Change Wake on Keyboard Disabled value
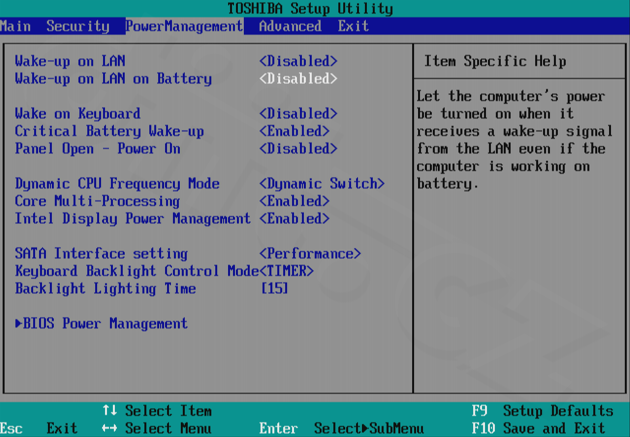Viewport: 630px width, 437px height. point(298,114)
